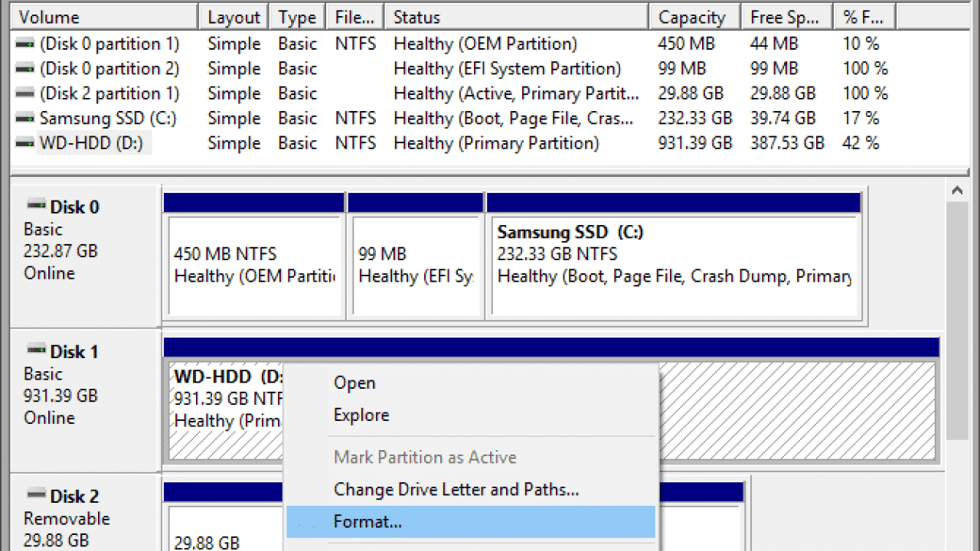Click the Disk 0 drive icon
This screenshot has width=980, height=551.
coord(36,205)
